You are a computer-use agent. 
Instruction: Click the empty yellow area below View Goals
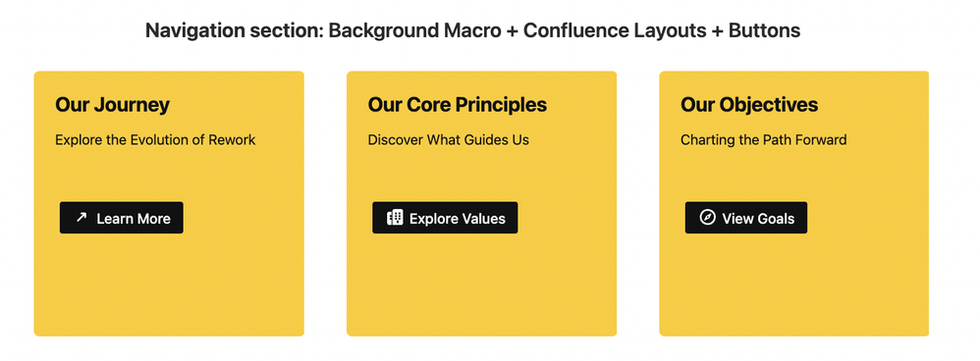[x=794, y=285]
